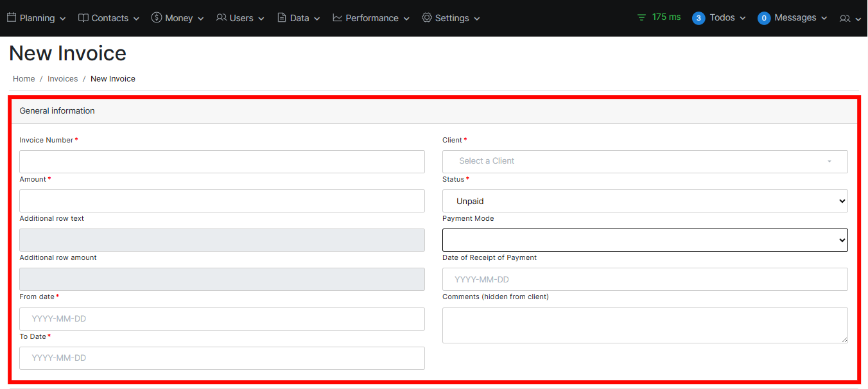Click the Performance chart icon
This screenshot has height=389, width=868.
(x=338, y=18)
